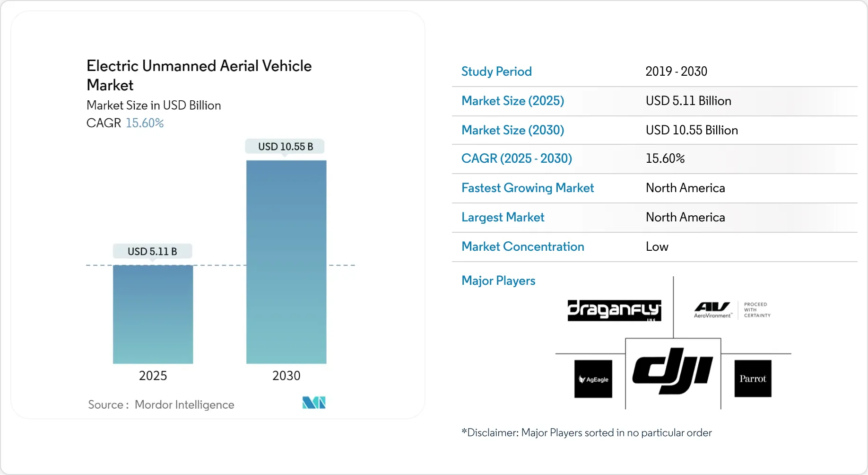Click the Mordor Intelligence logo icon
The width and height of the screenshot is (868, 475).
(314, 403)
